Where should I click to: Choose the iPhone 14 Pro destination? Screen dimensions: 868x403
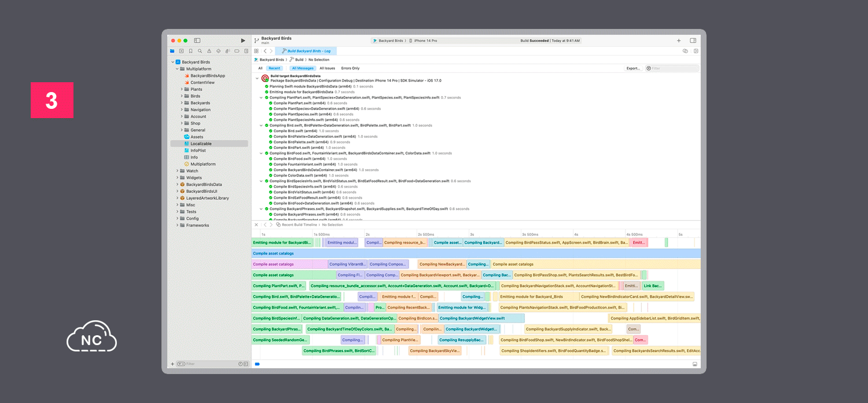(423, 41)
